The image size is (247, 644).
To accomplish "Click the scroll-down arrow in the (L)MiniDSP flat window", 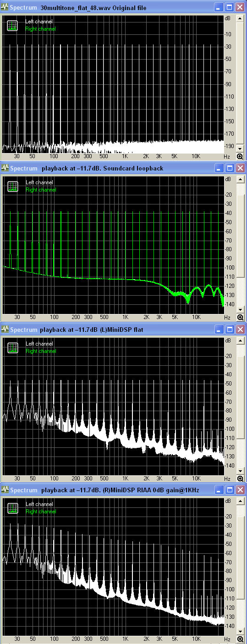I will [x=240, y=470].
